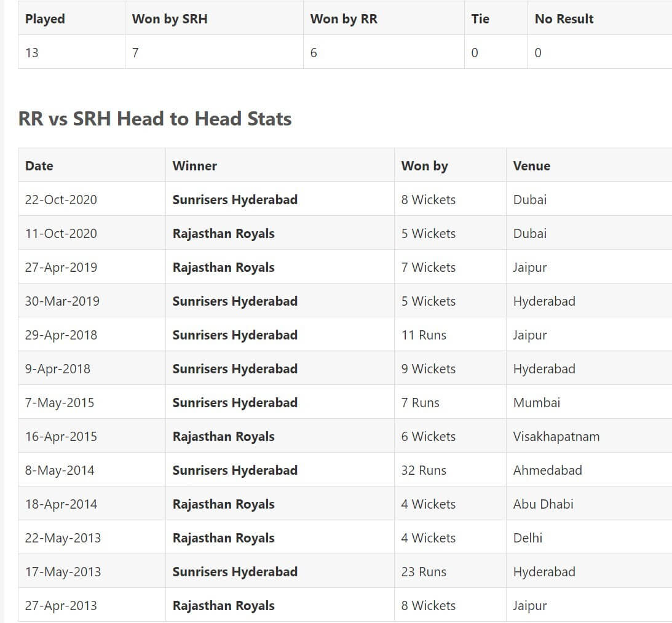This screenshot has height=623, width=672.
Task: Click the 0 value under Tie
Action: point(475,53)
